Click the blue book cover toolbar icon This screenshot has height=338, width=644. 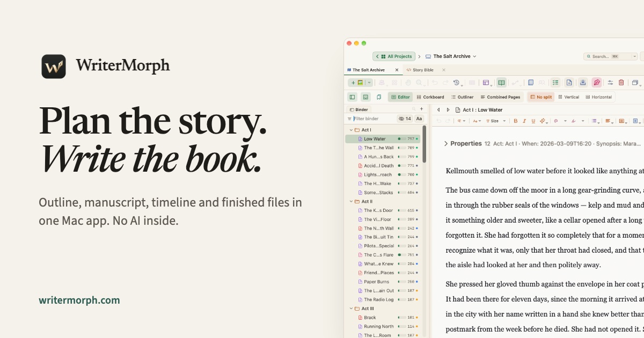530,83
